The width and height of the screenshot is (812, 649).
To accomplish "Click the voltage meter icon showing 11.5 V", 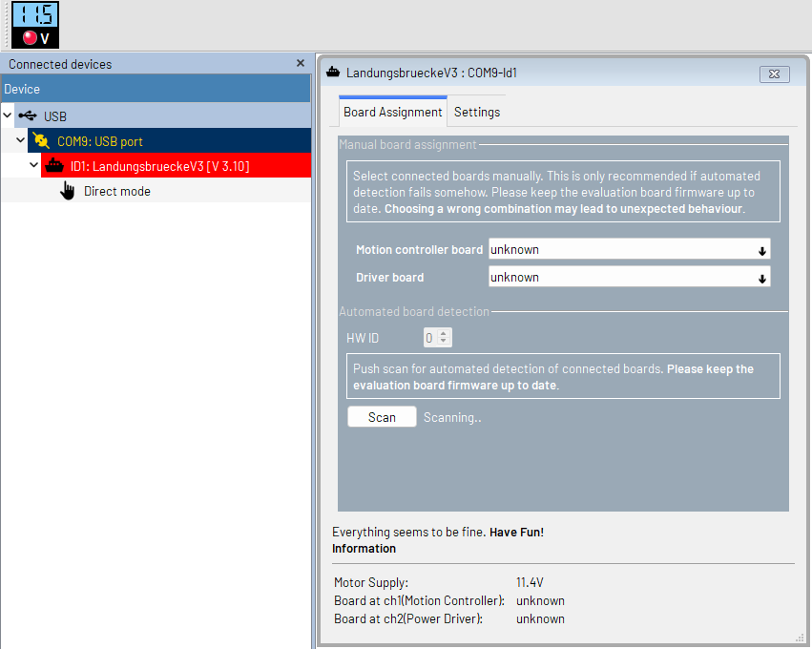I will (x=35, y=25).
